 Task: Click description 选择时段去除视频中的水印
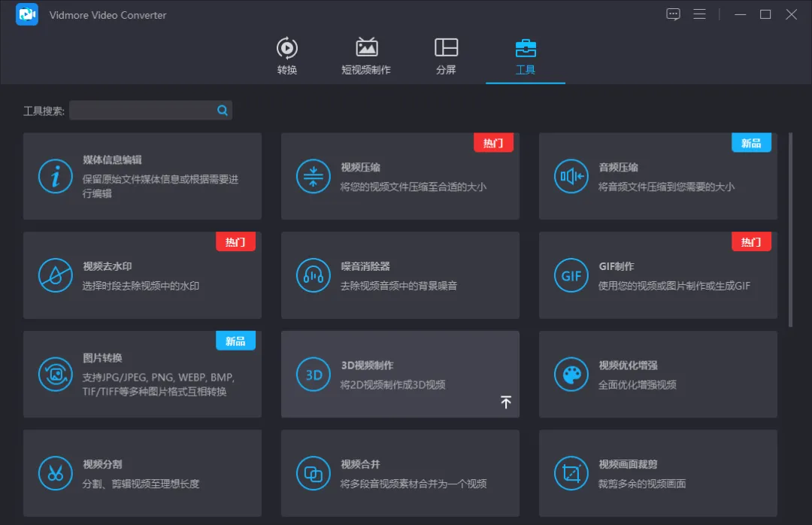click(x=141, y=286)
